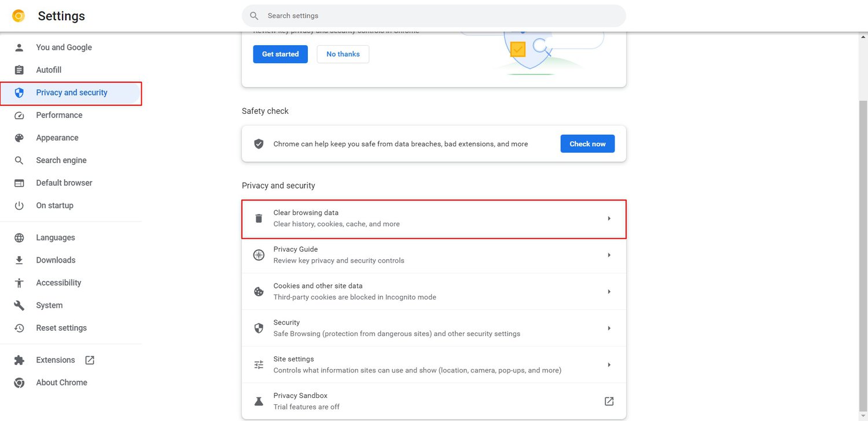Click the On startup power icon
The height and width of the screenshot is (421, 868).
pyautogui.click(x=19, y=205)
